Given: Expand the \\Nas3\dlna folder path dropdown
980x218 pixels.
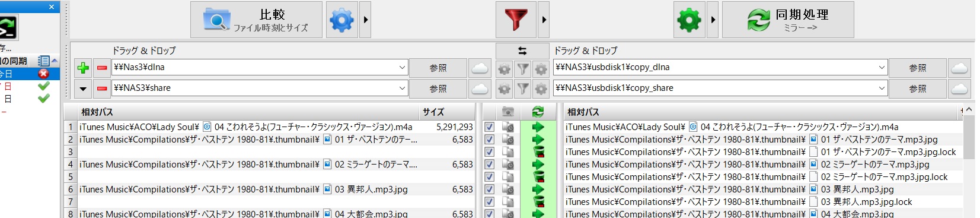Looking at the screenshot, I should [403, 68].
